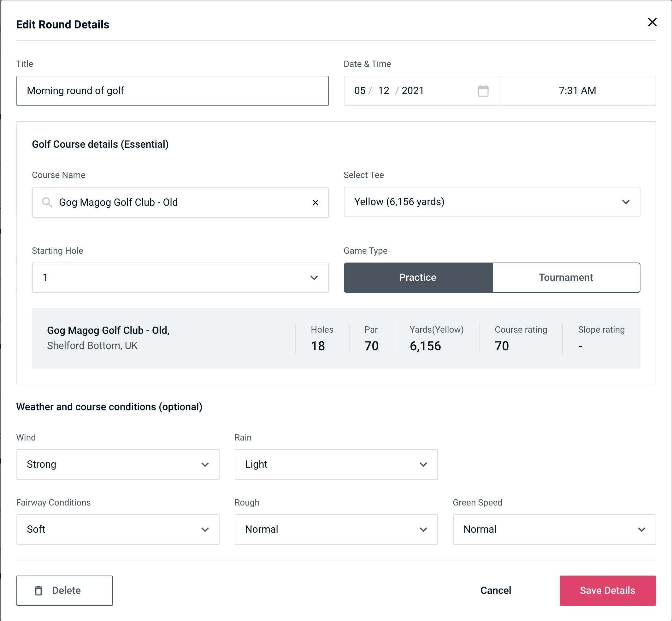
Task: Click the search icon in Course Name field
Action: [47, 202]
